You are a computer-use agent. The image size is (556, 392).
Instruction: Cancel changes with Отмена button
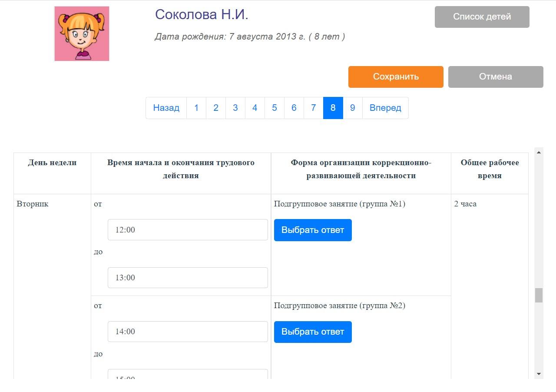495,77
